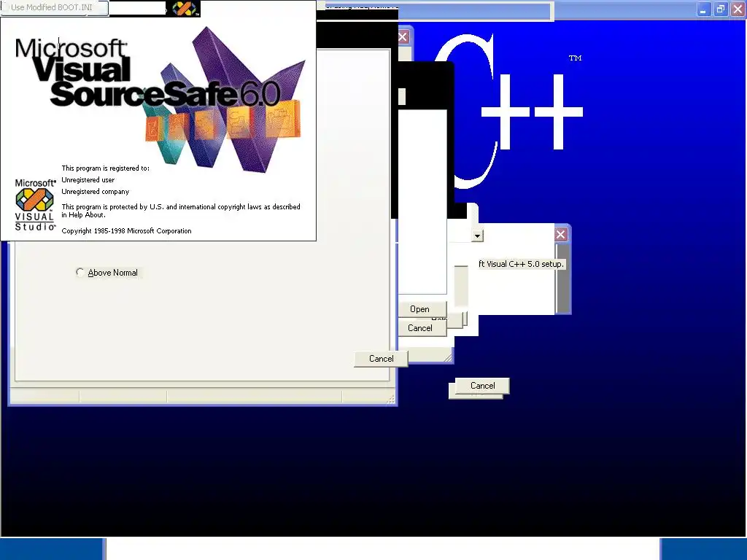Click the resize grip of the Open file dialog

click(448, 357)
